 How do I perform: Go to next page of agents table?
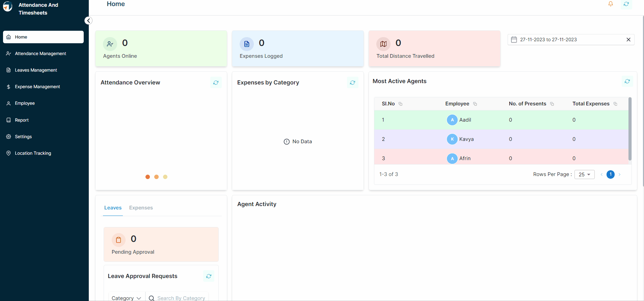[x=620, y=175]
